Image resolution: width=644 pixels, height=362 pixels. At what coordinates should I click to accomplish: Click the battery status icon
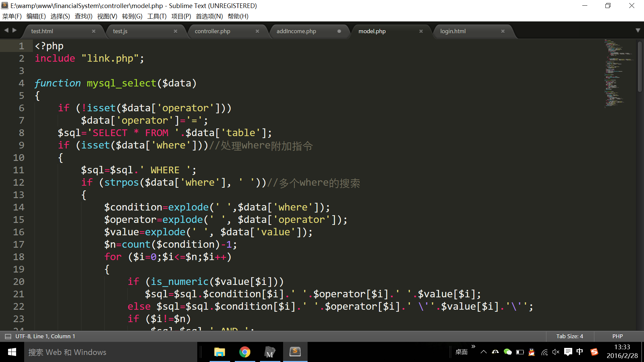520,352
